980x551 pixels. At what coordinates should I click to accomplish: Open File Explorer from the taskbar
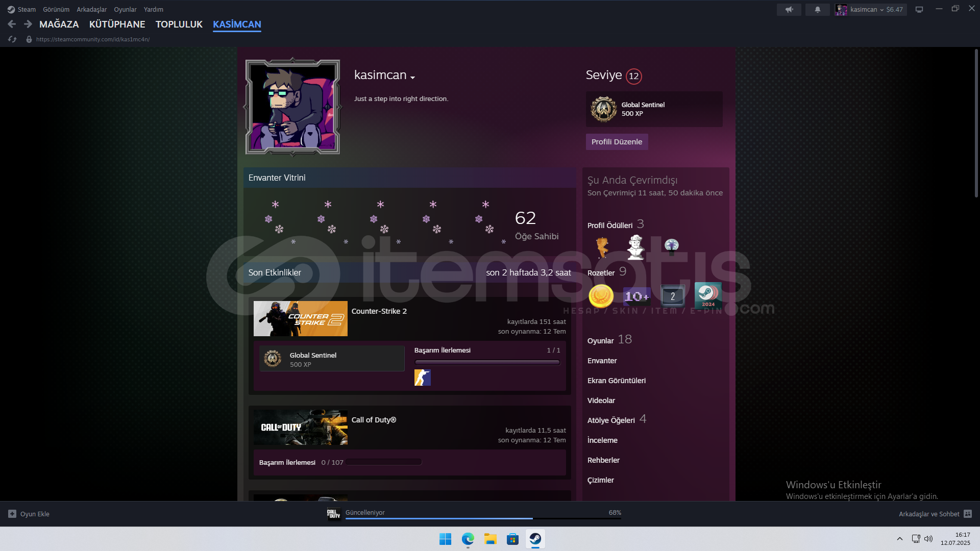[491, 539]
